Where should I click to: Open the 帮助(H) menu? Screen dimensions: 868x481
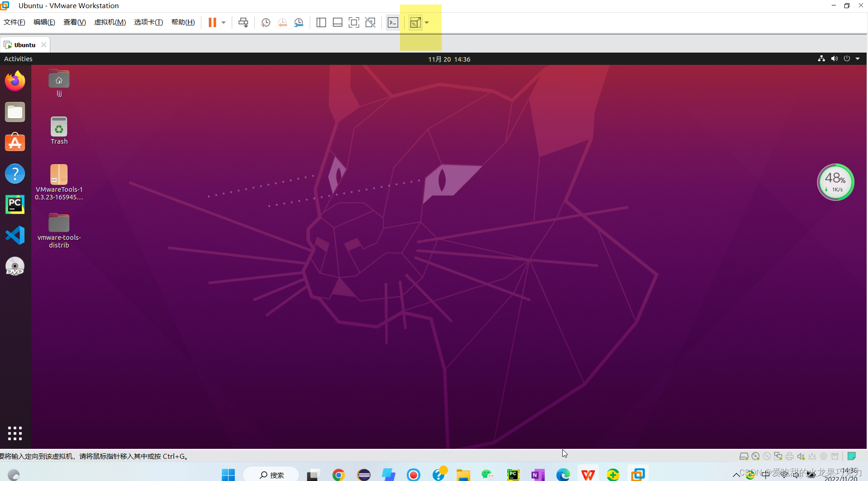183,22
